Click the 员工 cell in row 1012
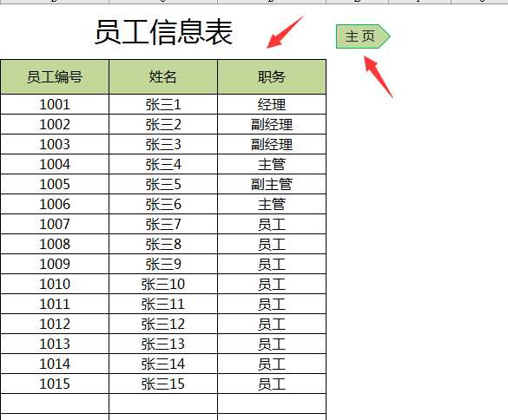Image resolution: width=508 pixels, height=420 pixels. 272,324
